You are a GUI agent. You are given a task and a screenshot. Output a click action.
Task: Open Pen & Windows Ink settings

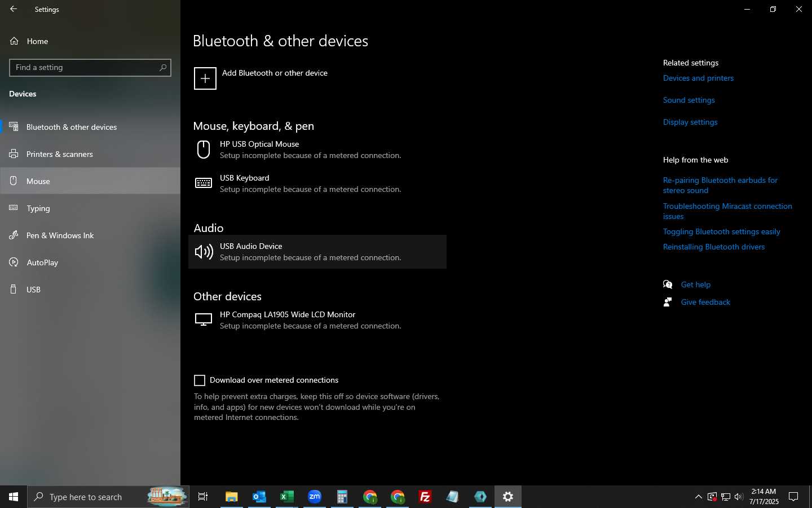click(x=90, y=235)
